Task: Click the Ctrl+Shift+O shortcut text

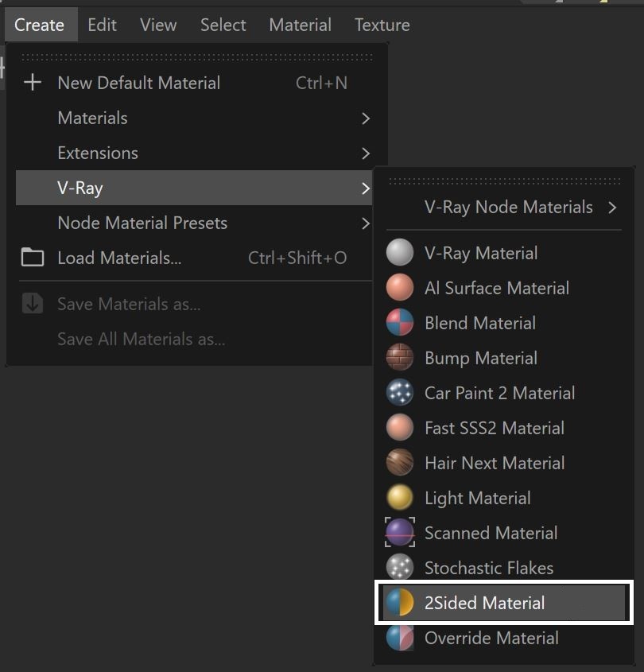Action: click(297, 258)
